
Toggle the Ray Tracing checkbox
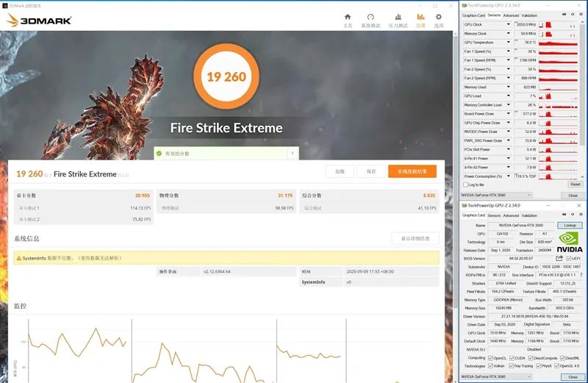pyautogui.click(x=511, y=366)
